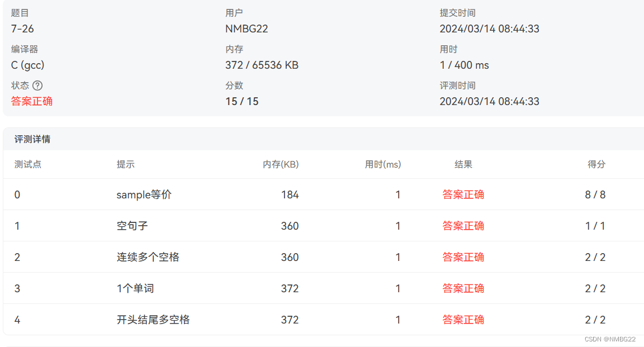Viewport: 644px width, 347px height.
Task: Select the 连续多个空格 test case row
Action: pyautogui.click(x=148, y=257)
